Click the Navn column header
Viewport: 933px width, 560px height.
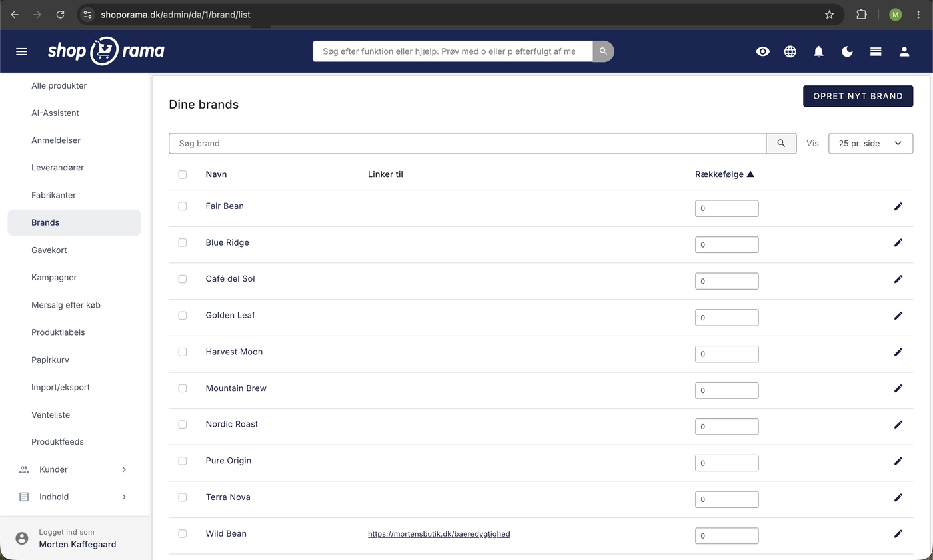coord(216,174)
